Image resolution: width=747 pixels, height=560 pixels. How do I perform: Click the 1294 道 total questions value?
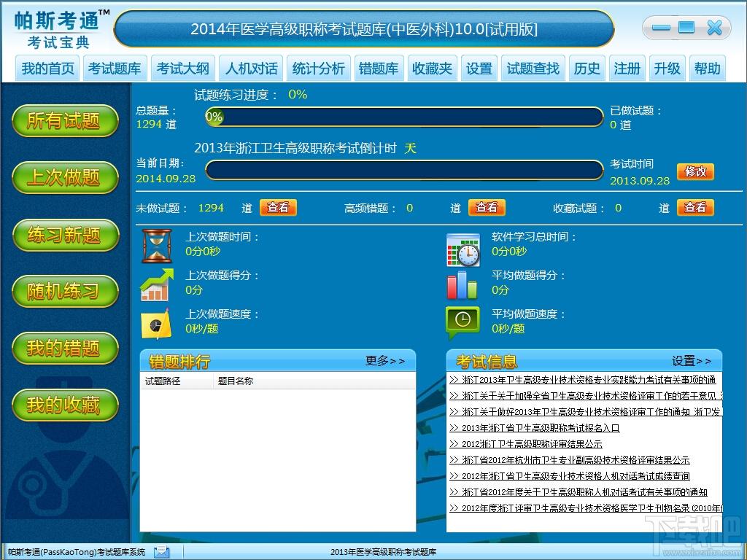156,124
